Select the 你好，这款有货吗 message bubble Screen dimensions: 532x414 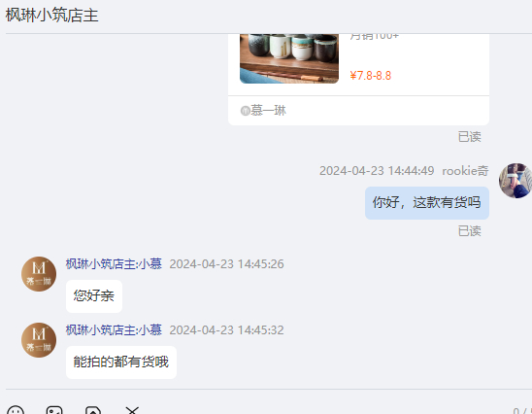[x=427, y=203]
